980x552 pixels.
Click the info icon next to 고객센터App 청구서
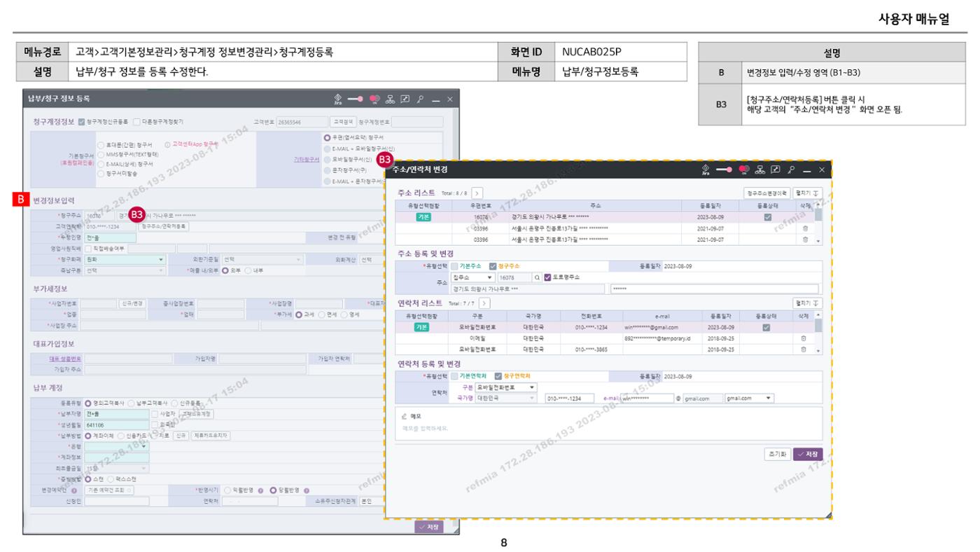pos(166,144)
